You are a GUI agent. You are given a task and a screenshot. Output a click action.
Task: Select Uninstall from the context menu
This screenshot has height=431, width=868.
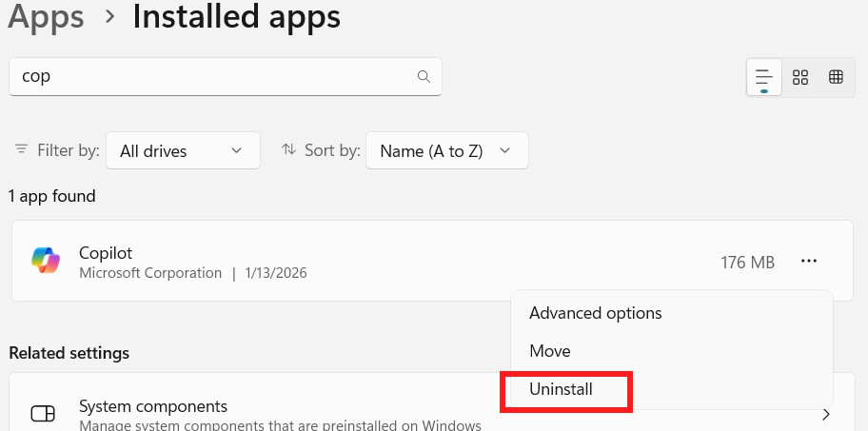click(x=562, y=390)
